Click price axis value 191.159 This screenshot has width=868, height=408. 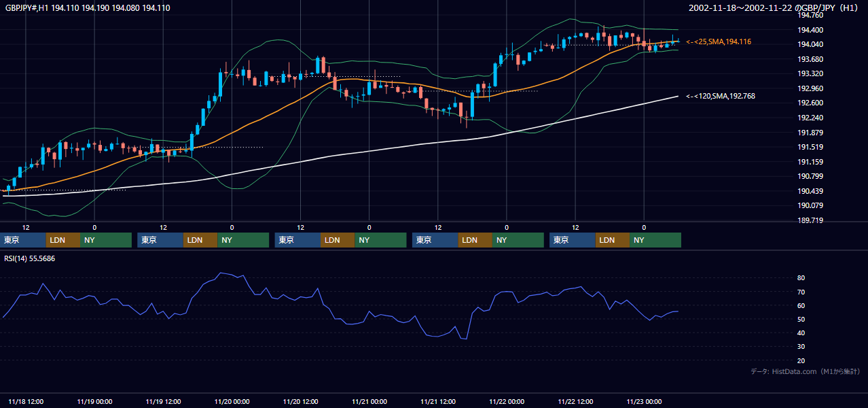(x=810, y=162)
